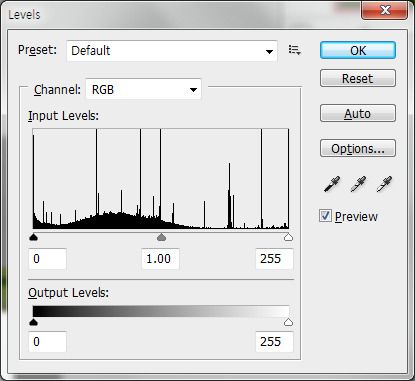Close the Levels dialog window
The width and height of the screenshot is (415, 381).
[385, 10]
